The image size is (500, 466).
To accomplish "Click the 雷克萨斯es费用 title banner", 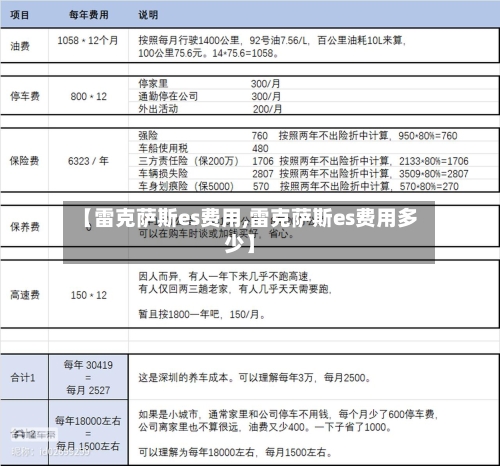I will [x=249, y=232].
